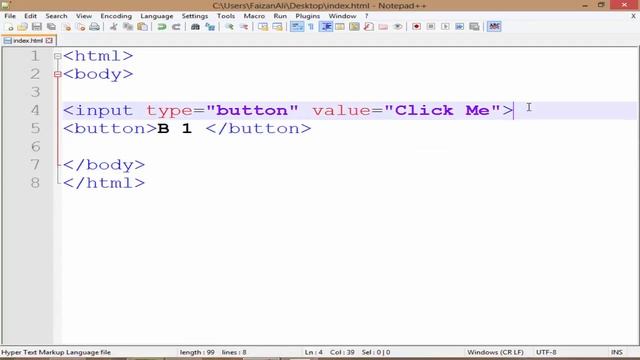Toggle the spell check ABC icon

pyautogui.click(x=494, y=27)
